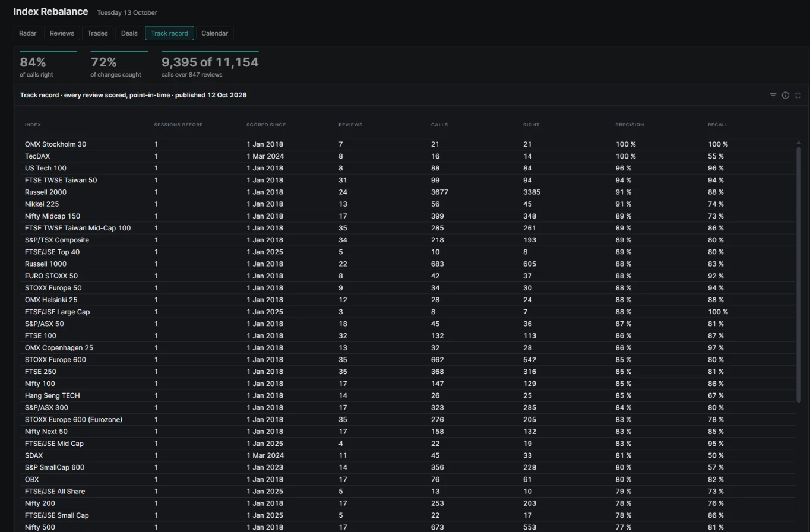The image size is (810, 532).
Task: Select the OBX index row
Action: point(407,479)
